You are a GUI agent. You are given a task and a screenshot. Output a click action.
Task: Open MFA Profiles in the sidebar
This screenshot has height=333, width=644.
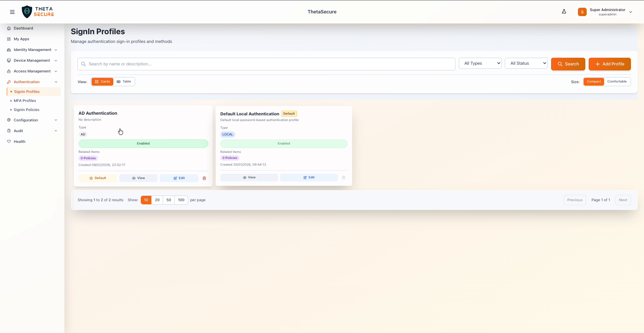click(25, 101)
